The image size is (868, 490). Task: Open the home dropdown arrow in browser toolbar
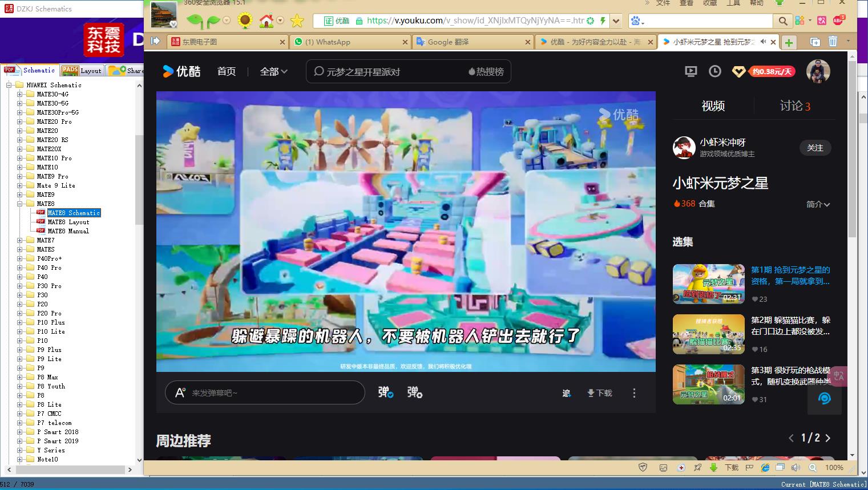[280, 21]
